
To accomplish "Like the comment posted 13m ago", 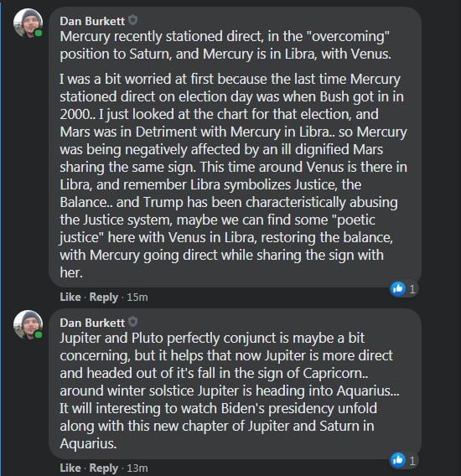I will pos(70,468).
